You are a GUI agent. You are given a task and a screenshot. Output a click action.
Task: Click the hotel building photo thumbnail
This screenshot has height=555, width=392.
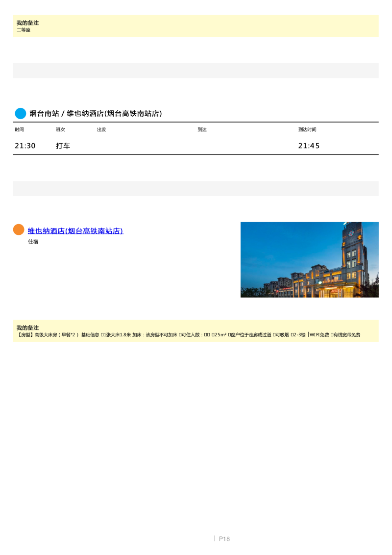point(309,259)
